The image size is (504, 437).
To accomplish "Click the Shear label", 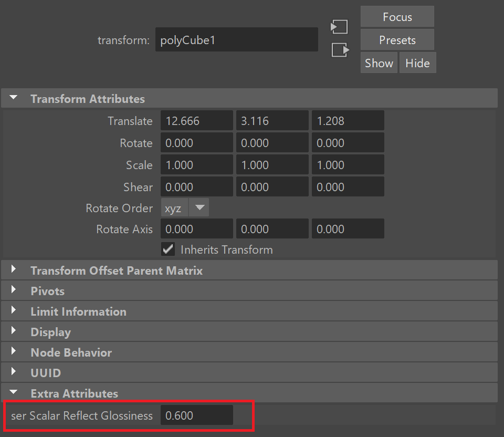I will 138,187.
